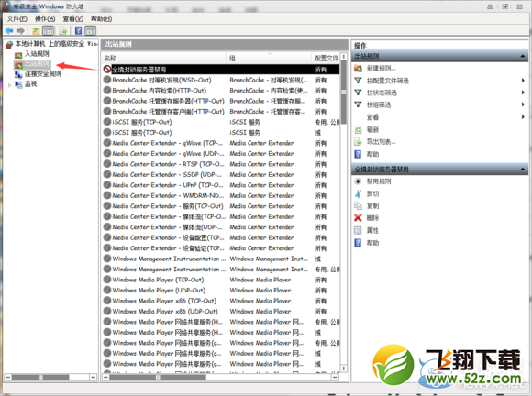Collapse the 出站规则 actions section

523,56
